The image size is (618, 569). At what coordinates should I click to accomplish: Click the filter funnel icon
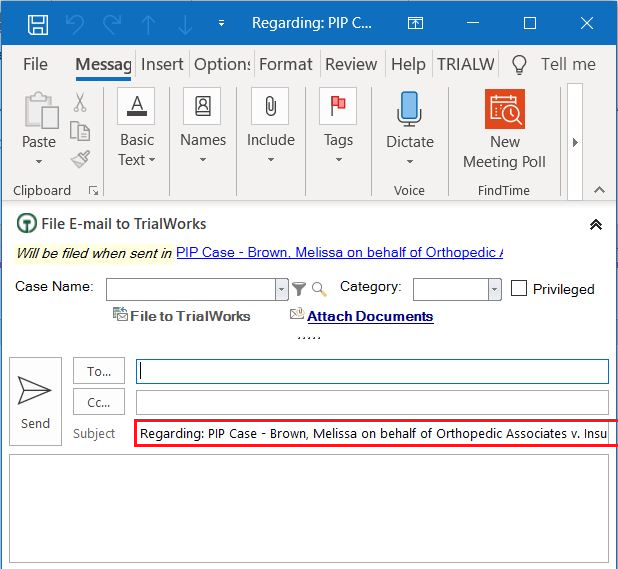pyautogui.click(x=299, y=289)
